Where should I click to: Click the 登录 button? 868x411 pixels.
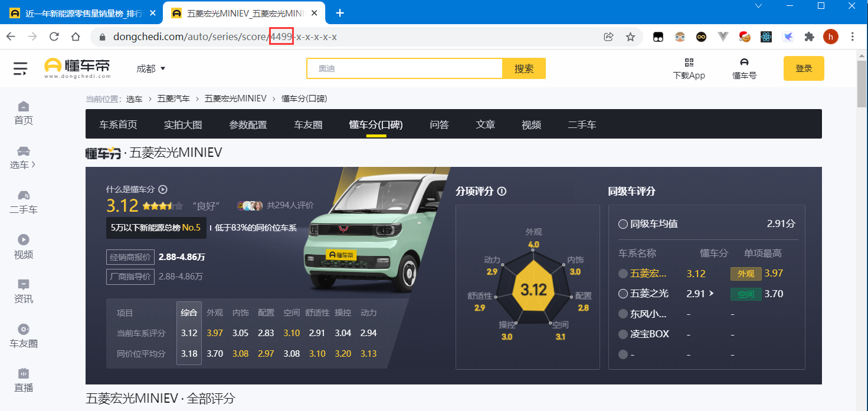click(804, 68)
